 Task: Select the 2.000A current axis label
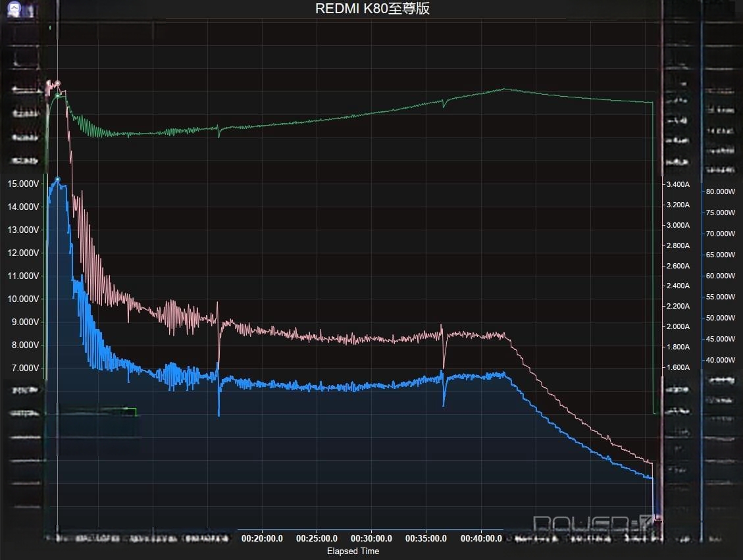678,326
